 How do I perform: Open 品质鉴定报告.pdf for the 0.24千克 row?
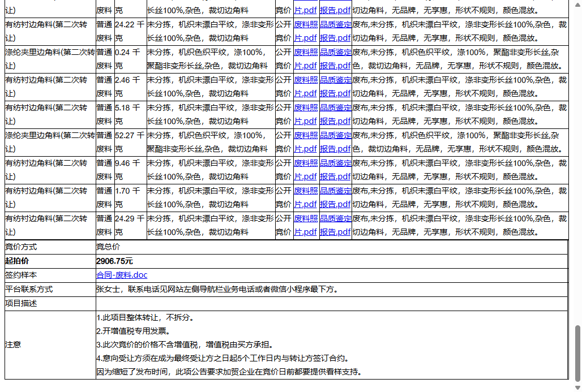pos(335,59)
